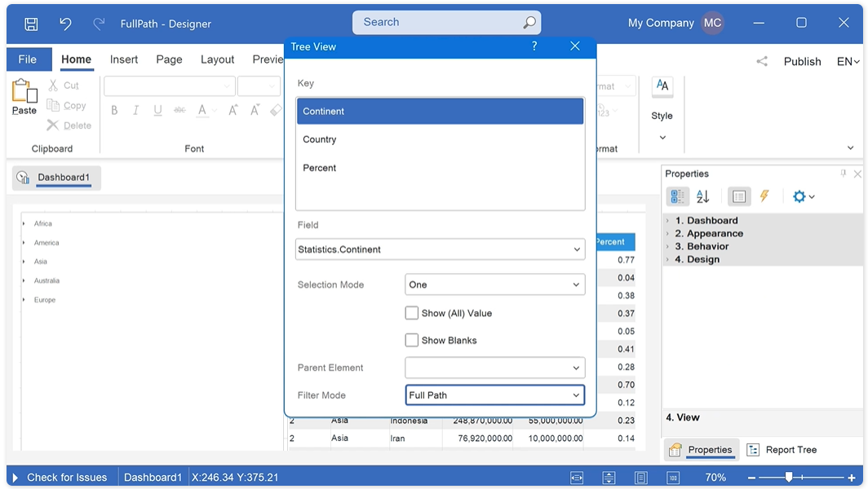Increase font size icon
The image size is (868, 489).
(233, 110)
